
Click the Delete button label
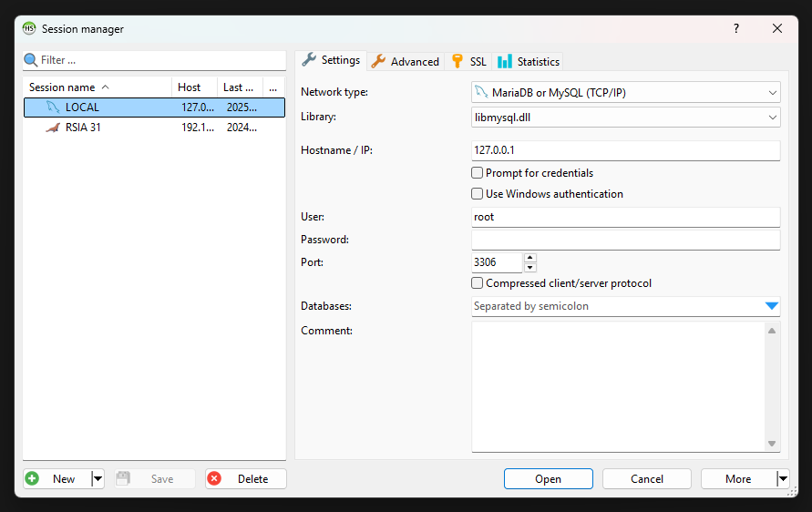tap(252, 479)
